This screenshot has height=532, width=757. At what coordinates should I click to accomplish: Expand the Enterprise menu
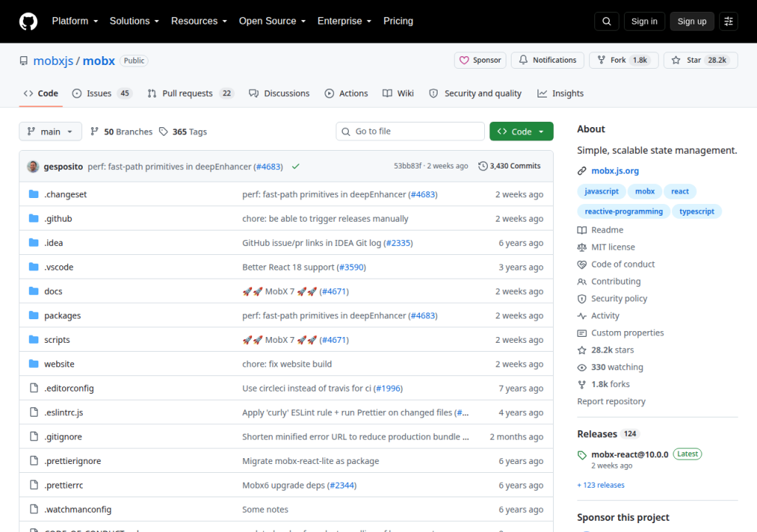pos(344,21)
